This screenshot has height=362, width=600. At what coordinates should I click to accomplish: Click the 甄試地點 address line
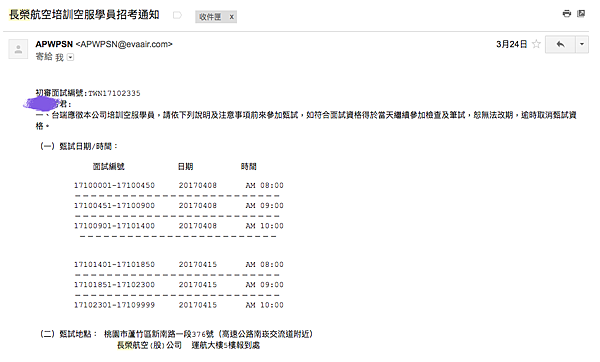click(x=176, y=334)
